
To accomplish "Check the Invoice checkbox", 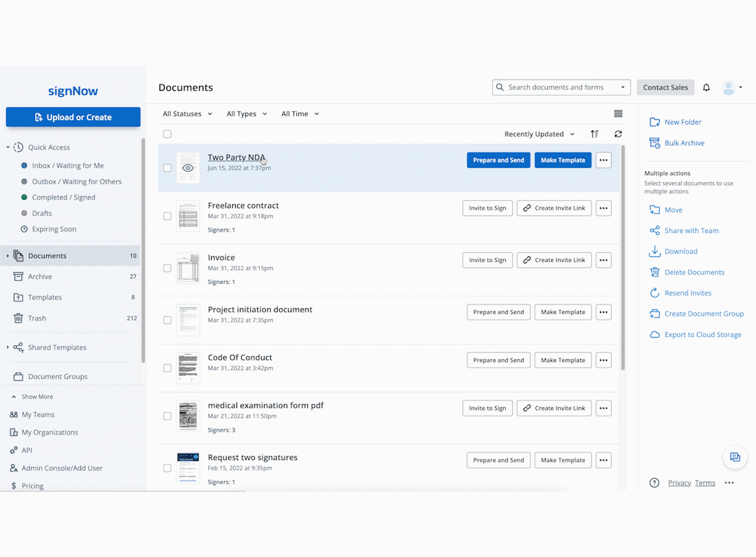I will [167, 268].
